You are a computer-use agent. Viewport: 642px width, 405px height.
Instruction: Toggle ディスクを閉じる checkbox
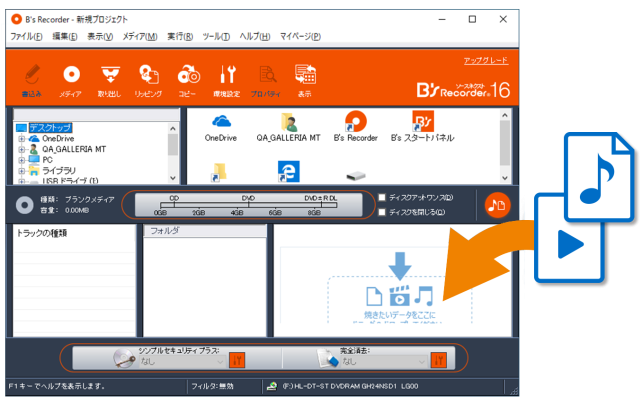point(382,212)
